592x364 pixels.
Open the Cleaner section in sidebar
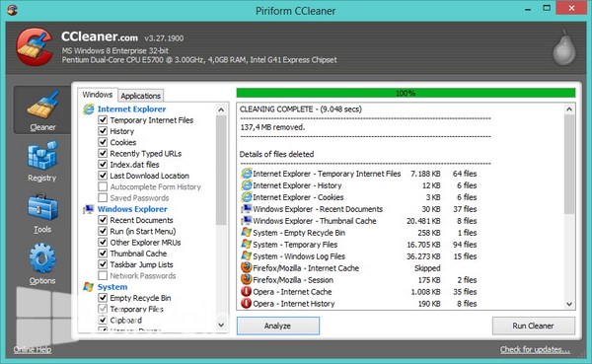pos(42,109)
